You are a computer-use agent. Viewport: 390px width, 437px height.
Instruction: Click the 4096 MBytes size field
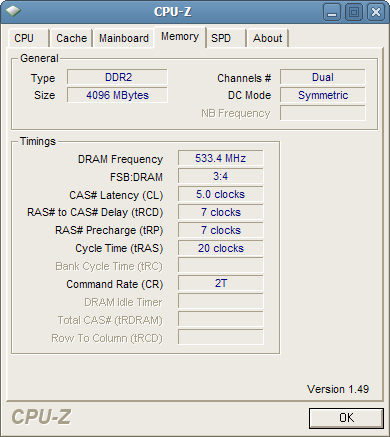[x=117, y=95]
